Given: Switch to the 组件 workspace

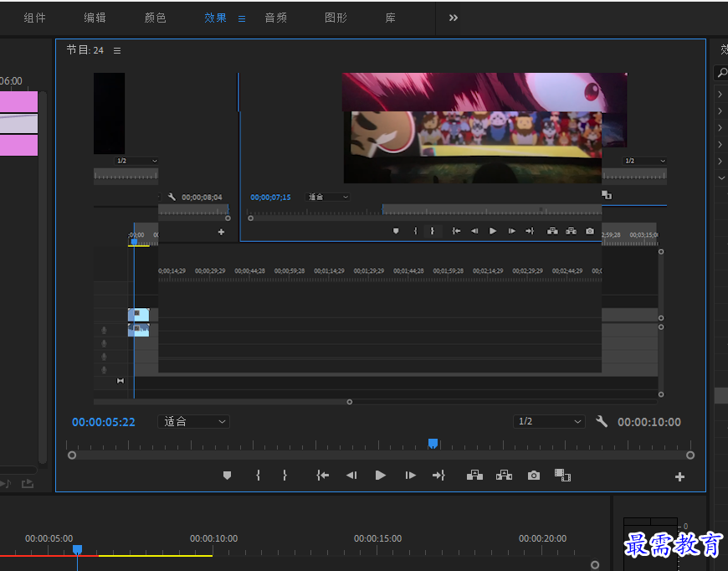Looking at the screenshot, I should (x=35, y=18).
